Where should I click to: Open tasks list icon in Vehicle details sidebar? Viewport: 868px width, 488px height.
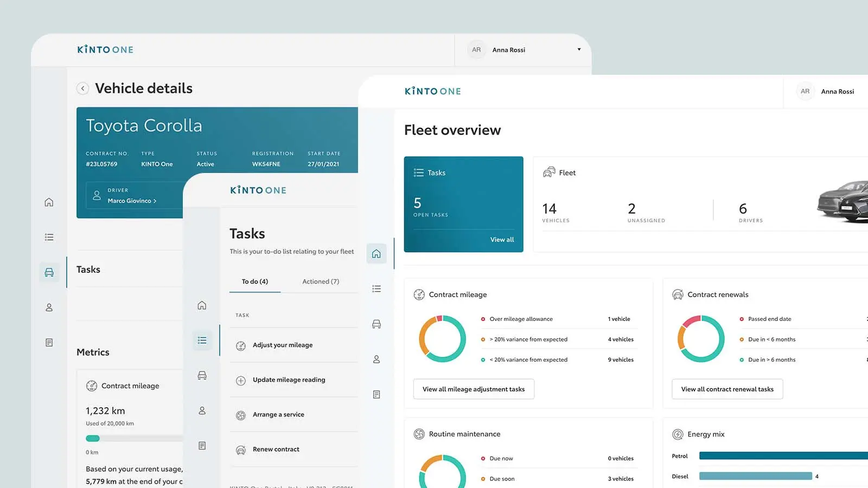[49, 237]
